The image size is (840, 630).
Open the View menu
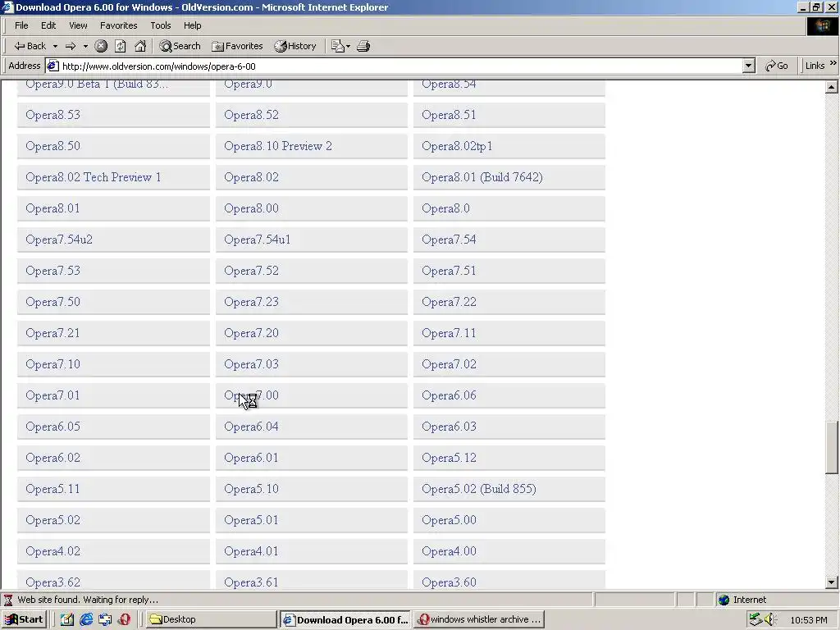78,25
